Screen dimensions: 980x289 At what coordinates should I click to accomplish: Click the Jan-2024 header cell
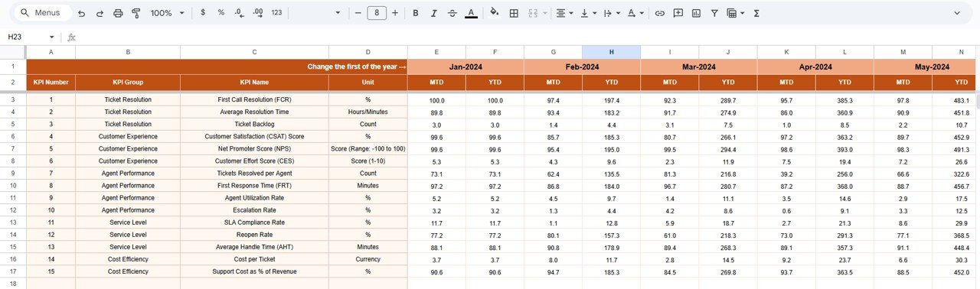pyautogui.click(x=465, y=67)
